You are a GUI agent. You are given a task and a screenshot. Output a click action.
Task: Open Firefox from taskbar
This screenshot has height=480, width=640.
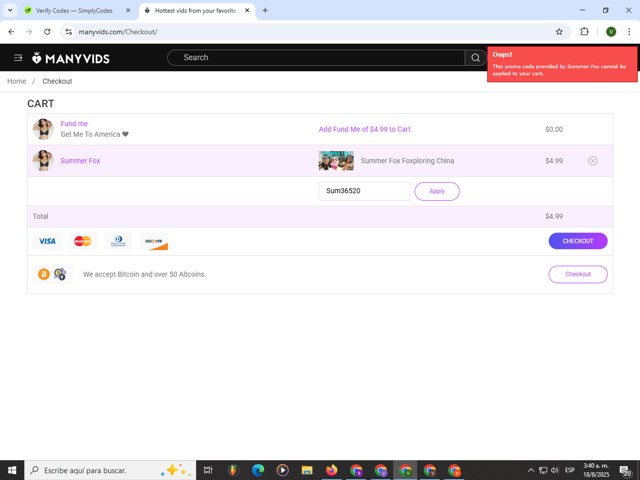pyautogui.click(x=331, y=470)
